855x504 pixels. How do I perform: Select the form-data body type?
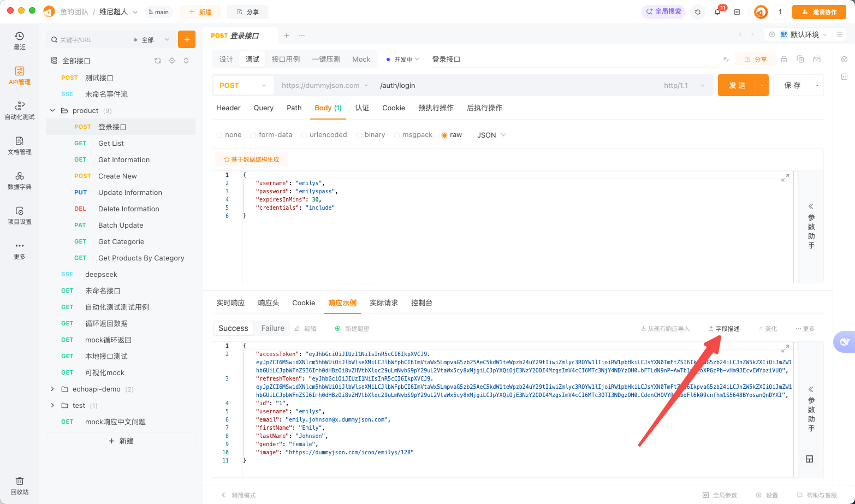[271, 135]
